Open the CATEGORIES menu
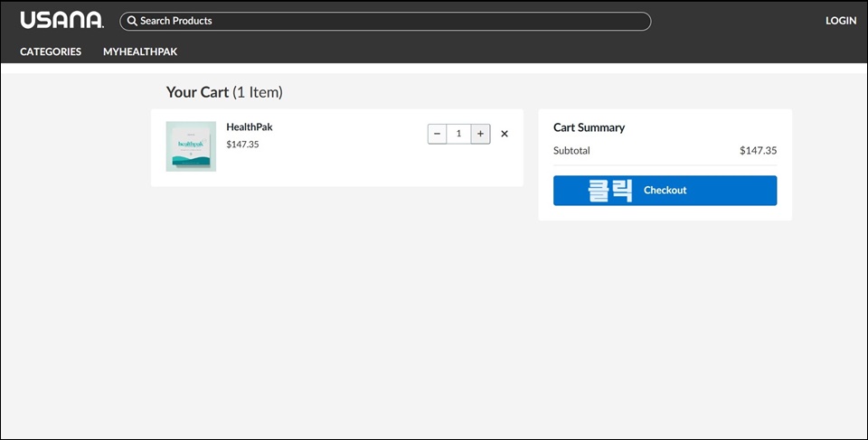The width and height of the screenshot is (868, 440). pos(51,51)
